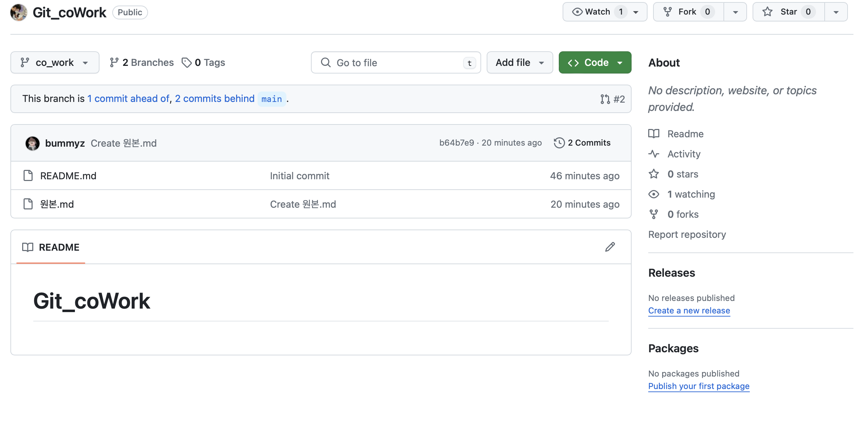This screenshot has width=868, height=423.
Task: Click README.md's file icon
Action: point(28,176)
